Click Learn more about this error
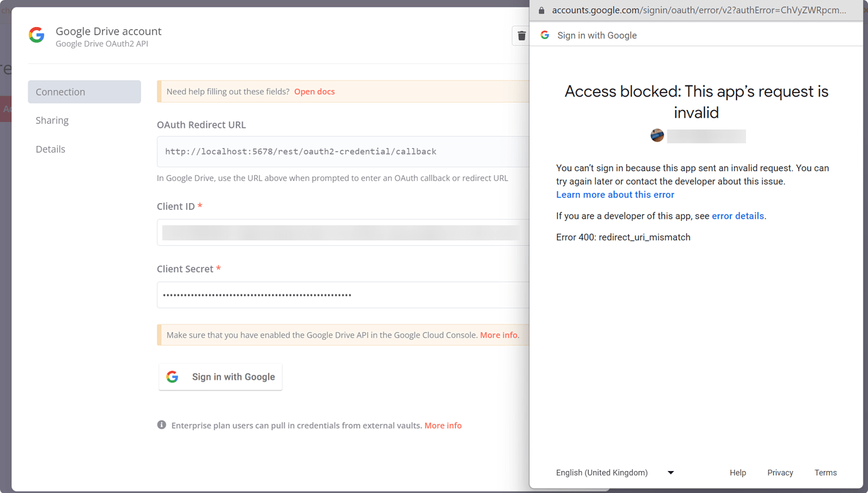868x493 pixels. (x=615, y=194)
